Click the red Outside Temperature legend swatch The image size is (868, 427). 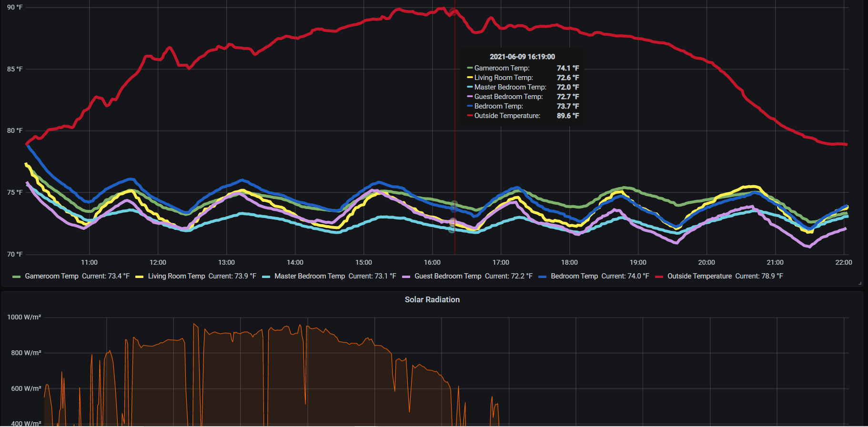pos(659,277)
